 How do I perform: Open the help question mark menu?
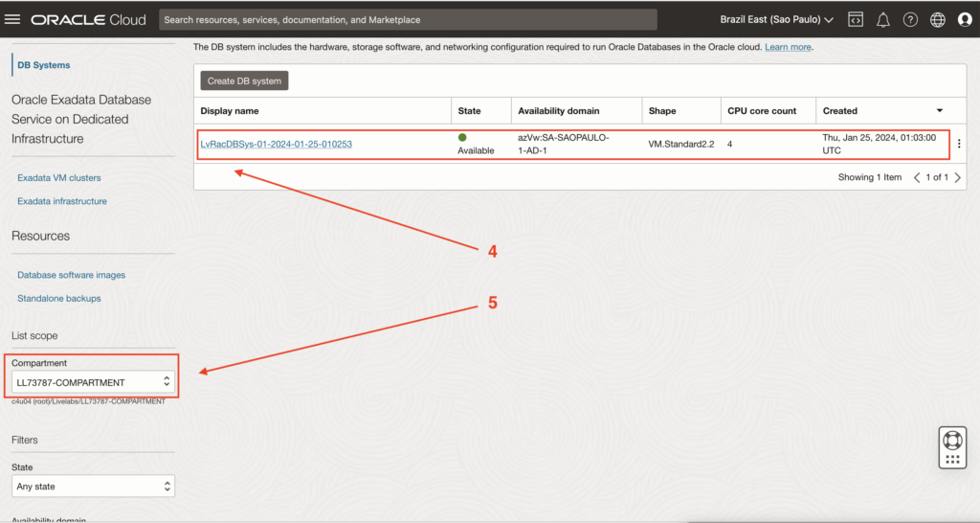pos(910,19)
